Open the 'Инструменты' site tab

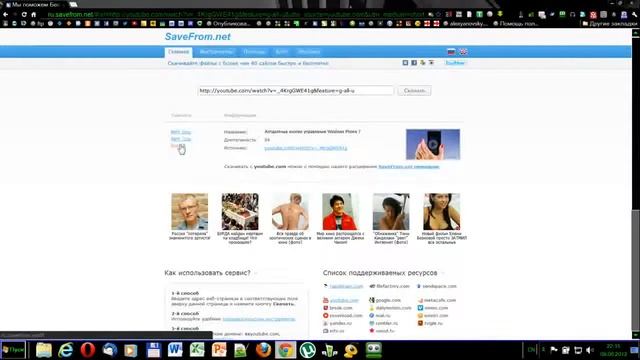[x=216, y=52]
